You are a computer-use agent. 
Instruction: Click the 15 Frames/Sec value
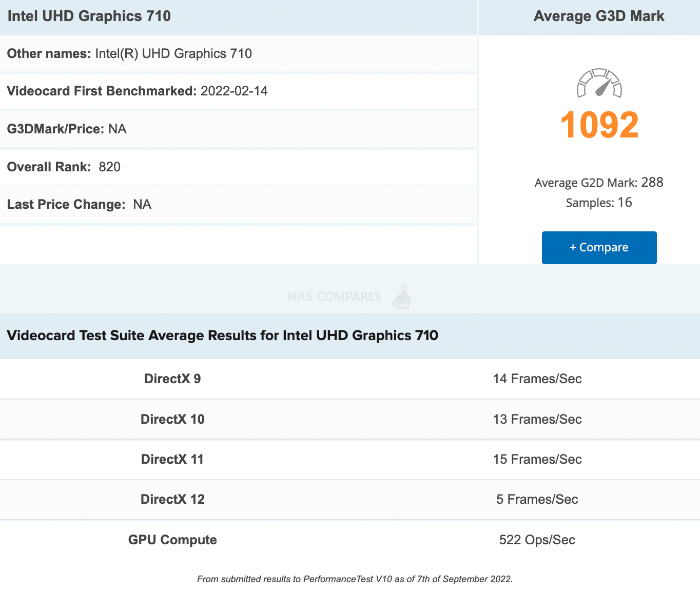pos(537,459)
